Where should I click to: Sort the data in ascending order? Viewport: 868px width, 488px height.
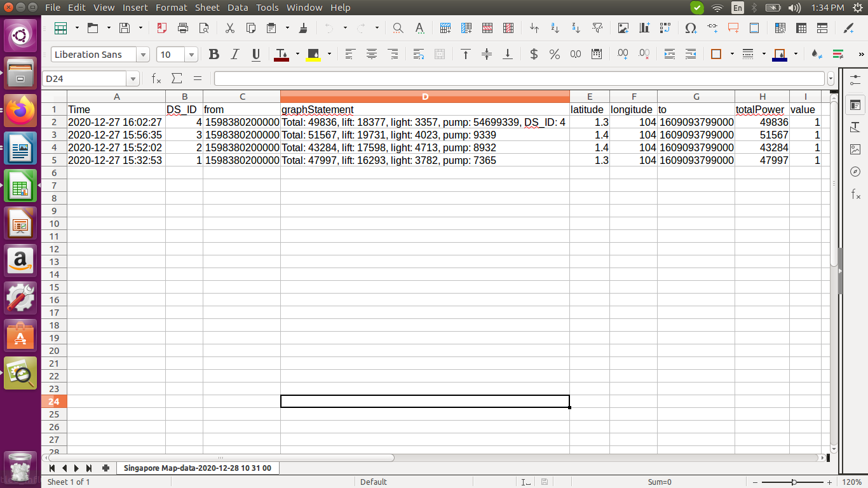(x=554, y=28)
